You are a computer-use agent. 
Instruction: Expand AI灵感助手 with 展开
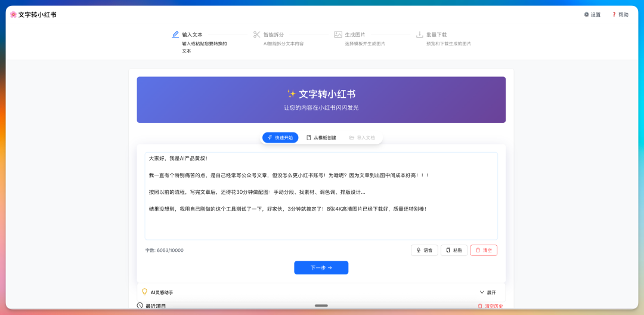488,292
